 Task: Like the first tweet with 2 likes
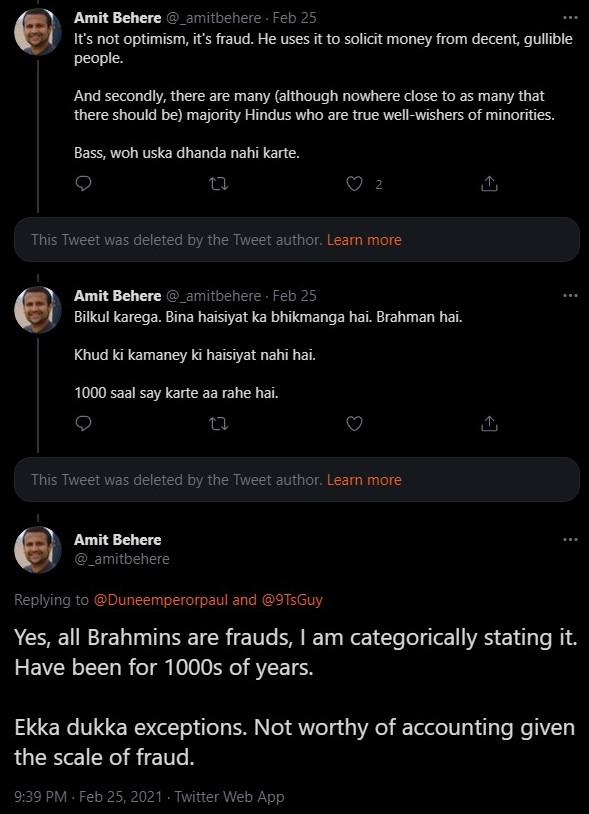[x=353, y=184]
